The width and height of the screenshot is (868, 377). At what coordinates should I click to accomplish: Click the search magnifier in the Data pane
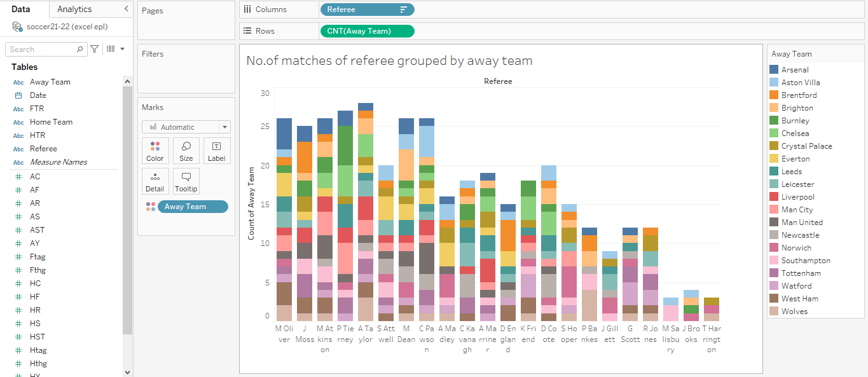pyautogui.click(x=79, y=49)
